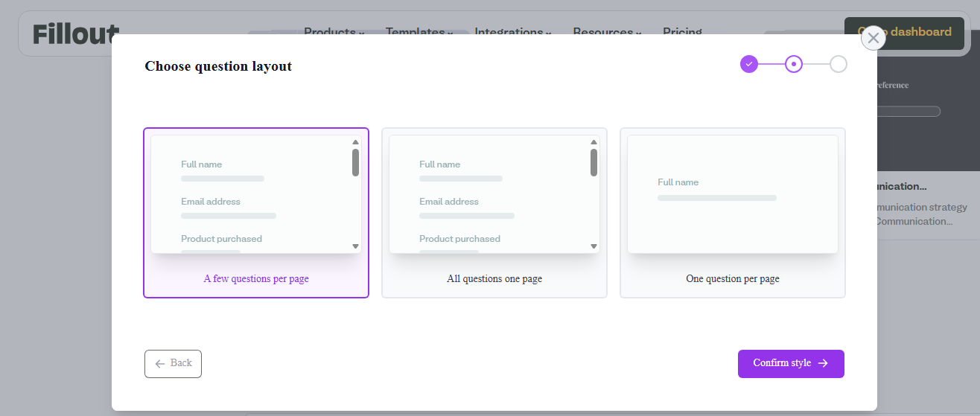Screen dimensions: 980x416
Task: Click scrollbar thumb in the all-questions preview
Action: (x=594, y=162)
